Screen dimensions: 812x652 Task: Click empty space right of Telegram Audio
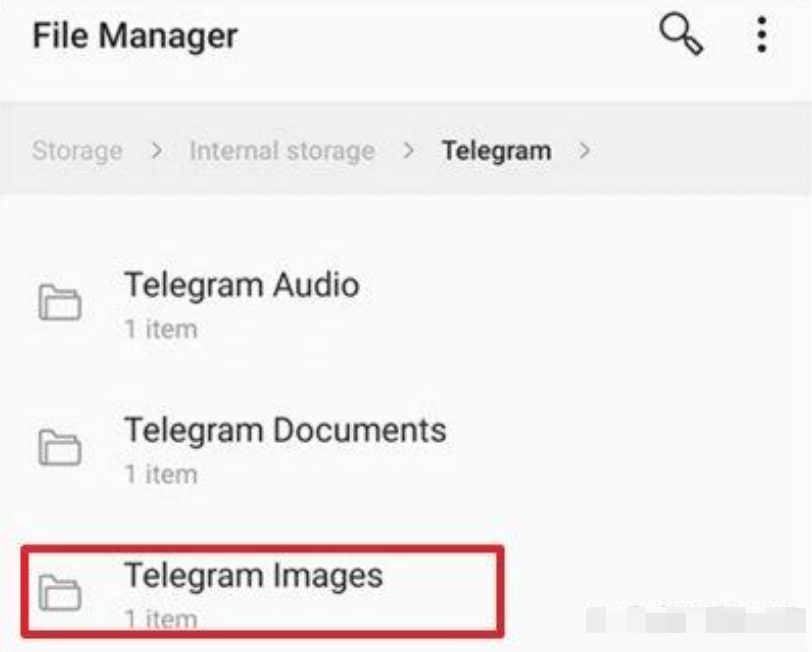click(x=585, y=303)
